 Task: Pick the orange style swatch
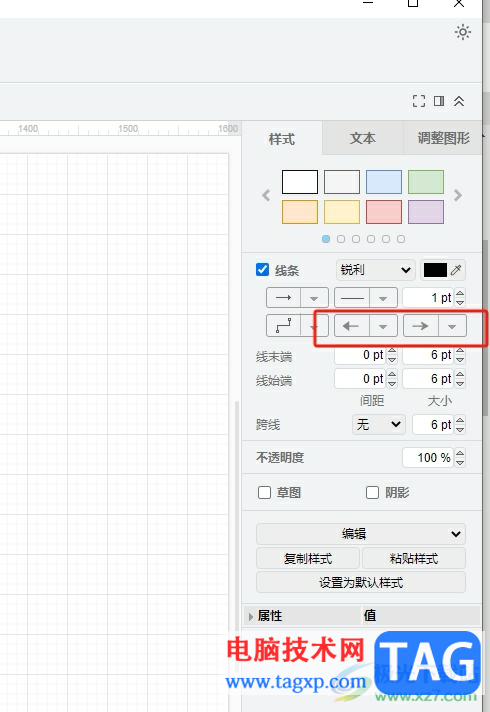(x=300, y=212)
